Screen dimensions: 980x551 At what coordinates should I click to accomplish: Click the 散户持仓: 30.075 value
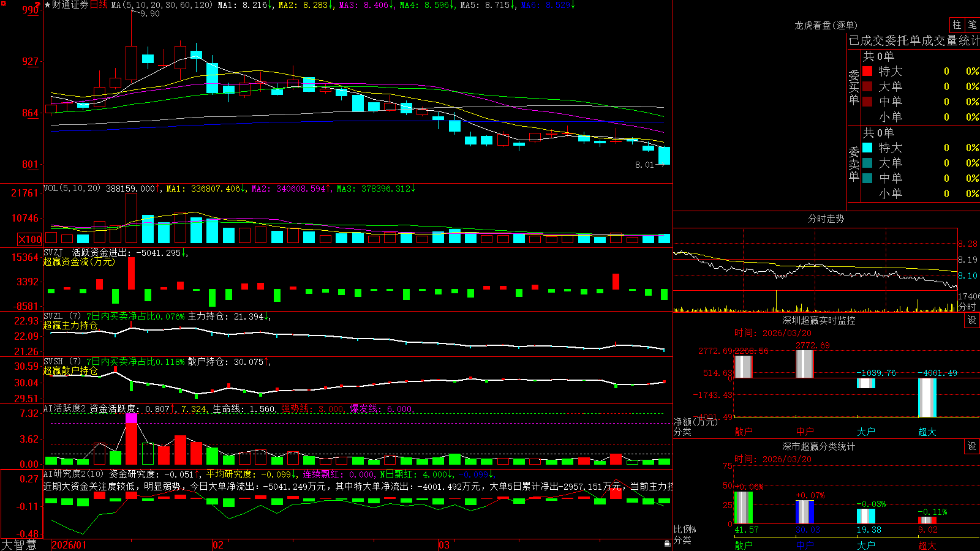[x=228, y=361]
